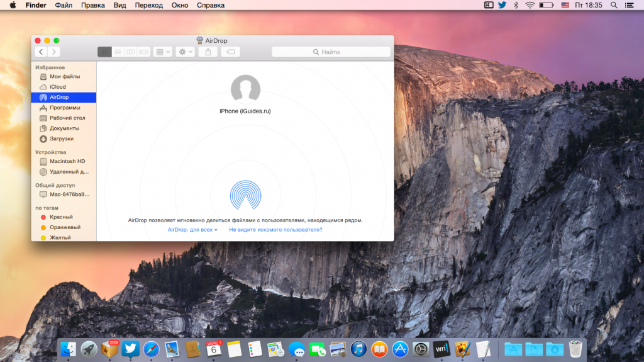
Task: Open the gear action menu
Action: 186,52
